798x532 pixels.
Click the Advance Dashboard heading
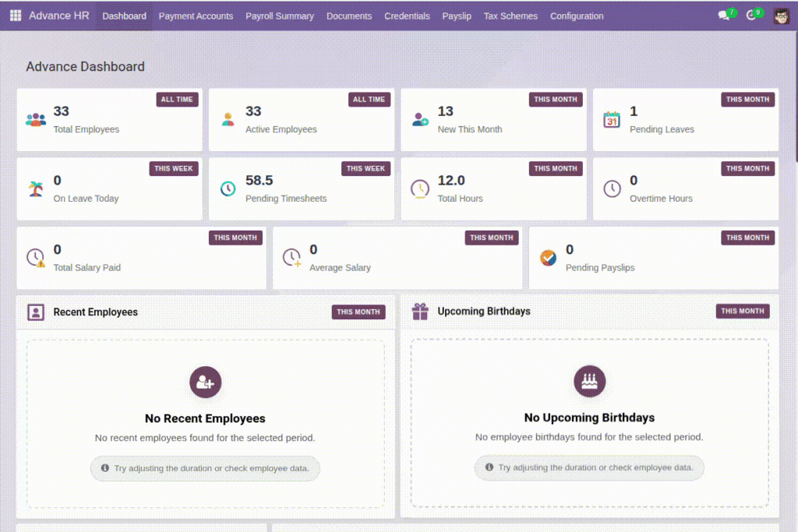[86, 67]
